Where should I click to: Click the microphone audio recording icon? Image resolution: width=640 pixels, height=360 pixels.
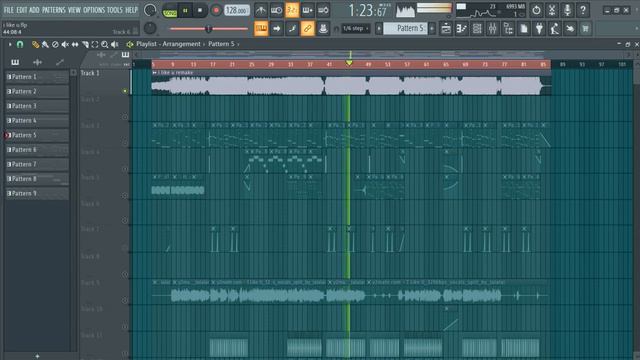[x=567, y=10]
